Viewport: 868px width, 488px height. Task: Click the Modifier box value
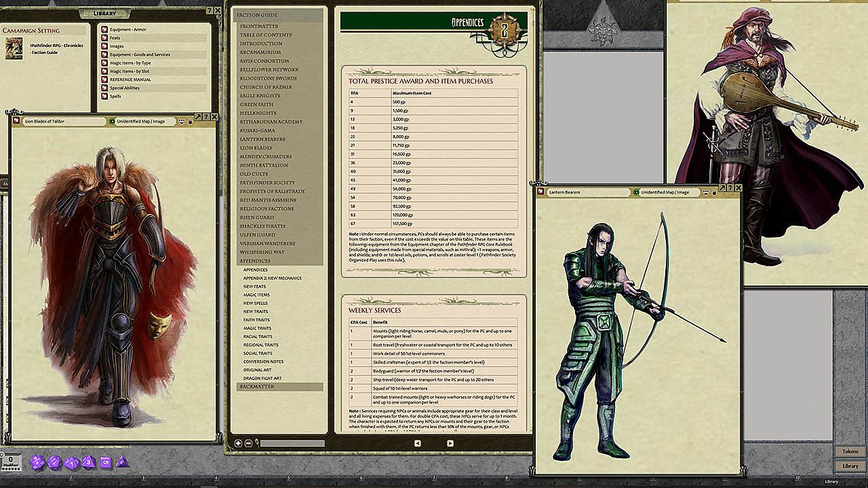click(x=10, y=461)
